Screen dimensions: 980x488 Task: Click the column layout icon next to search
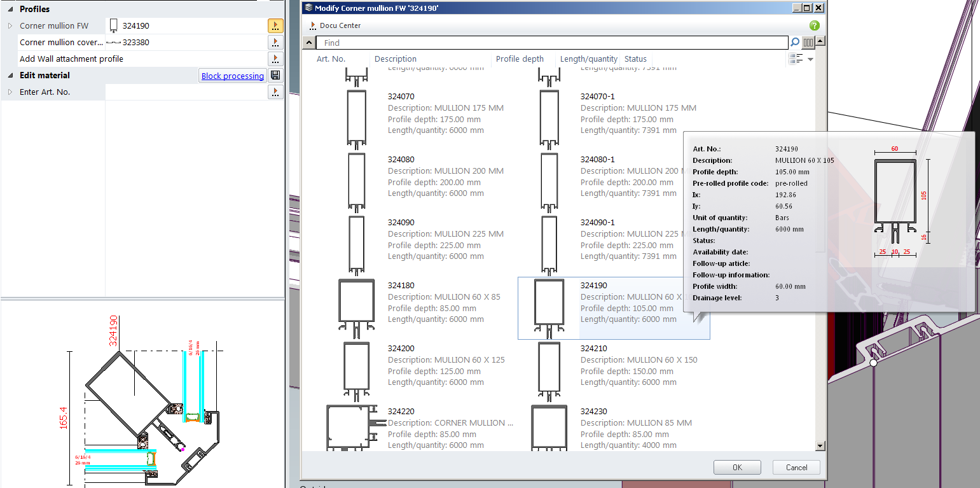tap(808, 43)
